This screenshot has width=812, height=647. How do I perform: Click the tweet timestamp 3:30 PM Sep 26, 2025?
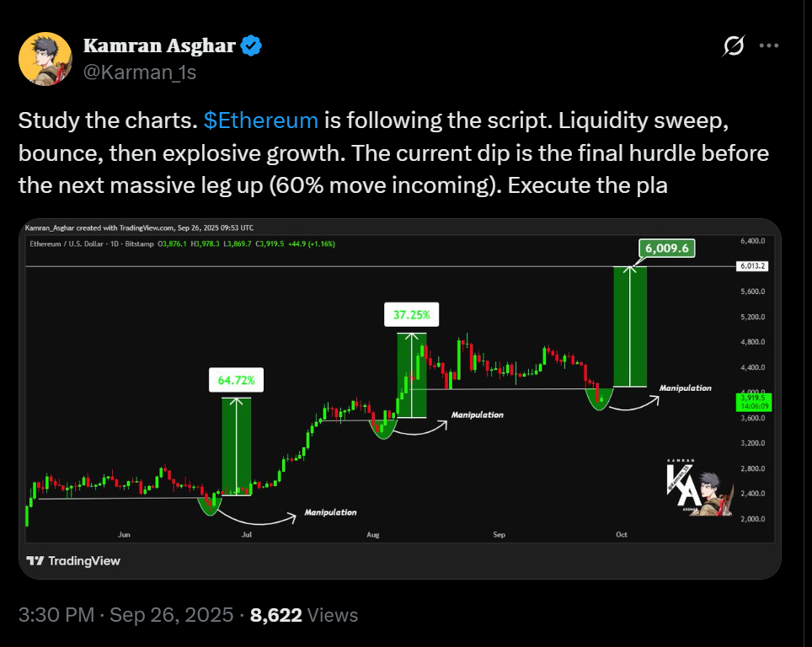(126, 616)
